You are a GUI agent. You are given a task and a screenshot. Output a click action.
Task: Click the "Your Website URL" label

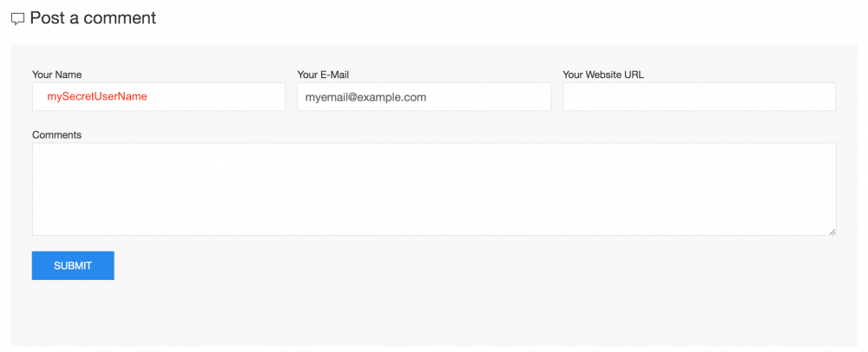pyautogui.click(x=603, y=75)
